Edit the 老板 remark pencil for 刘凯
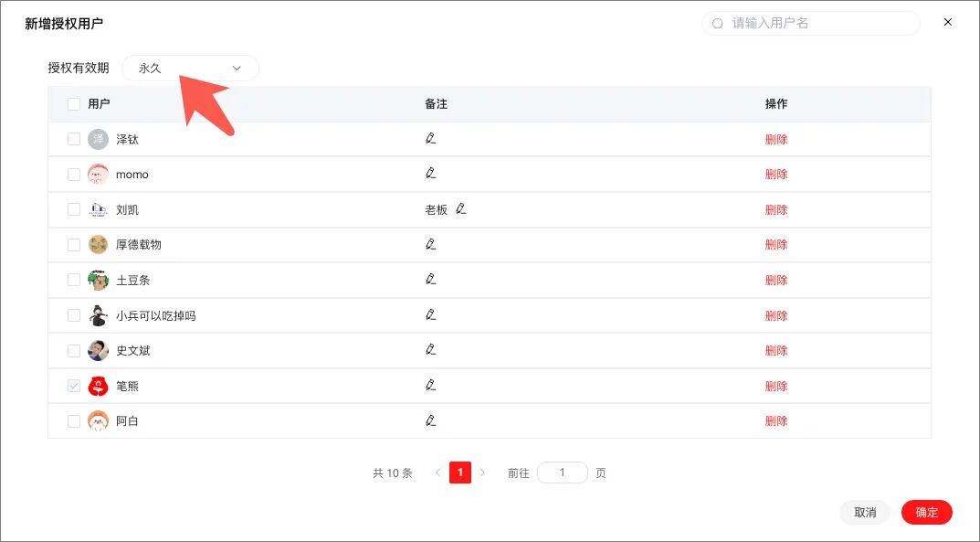 click(460, 208)
